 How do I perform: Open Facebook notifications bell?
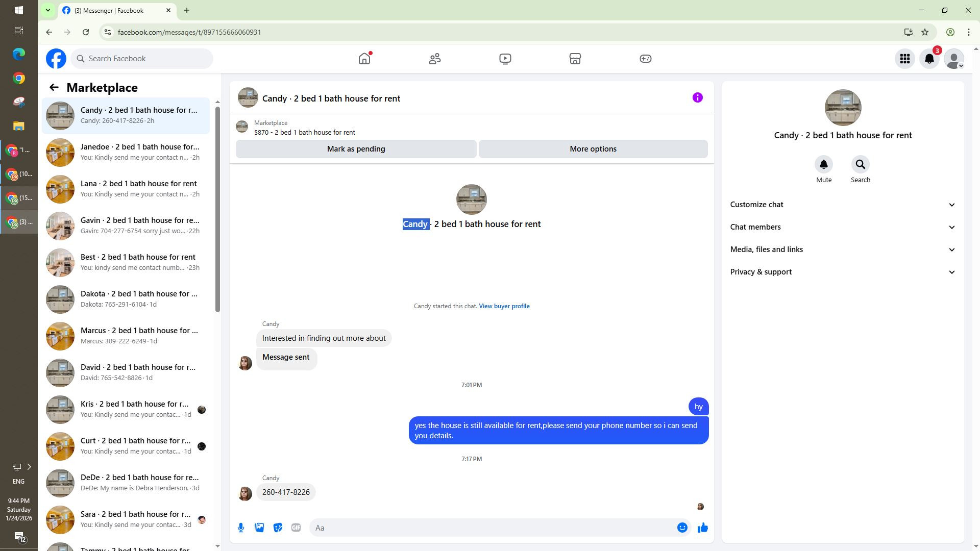(x=929, y=59)
